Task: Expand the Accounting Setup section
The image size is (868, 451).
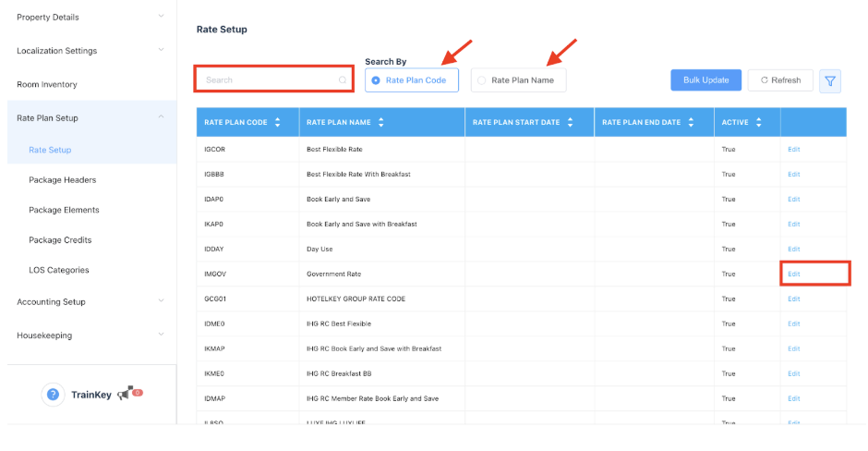Action: tap(162, 301)
